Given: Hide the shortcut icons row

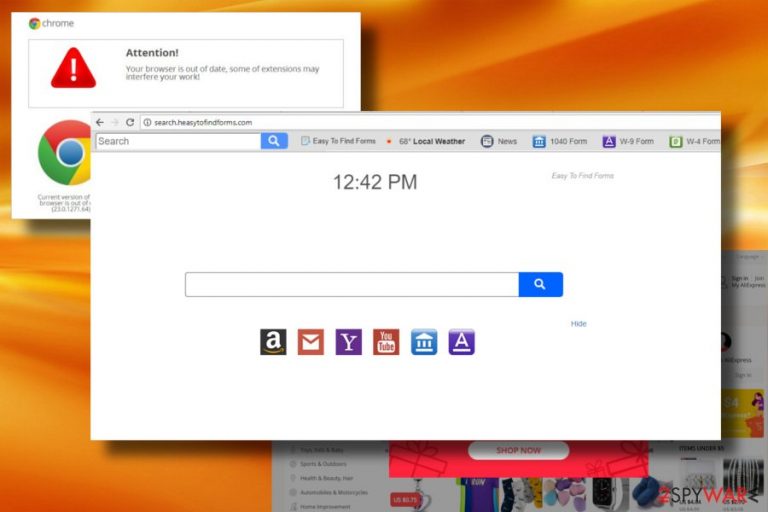Looking at the screenshot, I should point(578,323).
